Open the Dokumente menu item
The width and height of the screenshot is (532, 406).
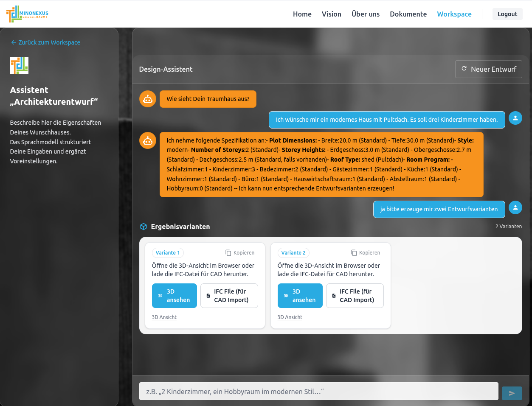[x=408, y=14]
